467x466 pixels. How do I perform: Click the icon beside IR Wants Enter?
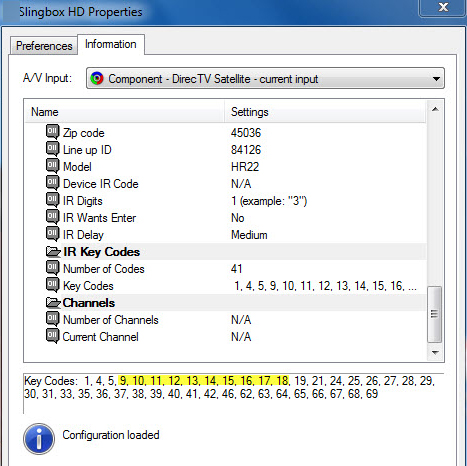(x=52, y=217)
